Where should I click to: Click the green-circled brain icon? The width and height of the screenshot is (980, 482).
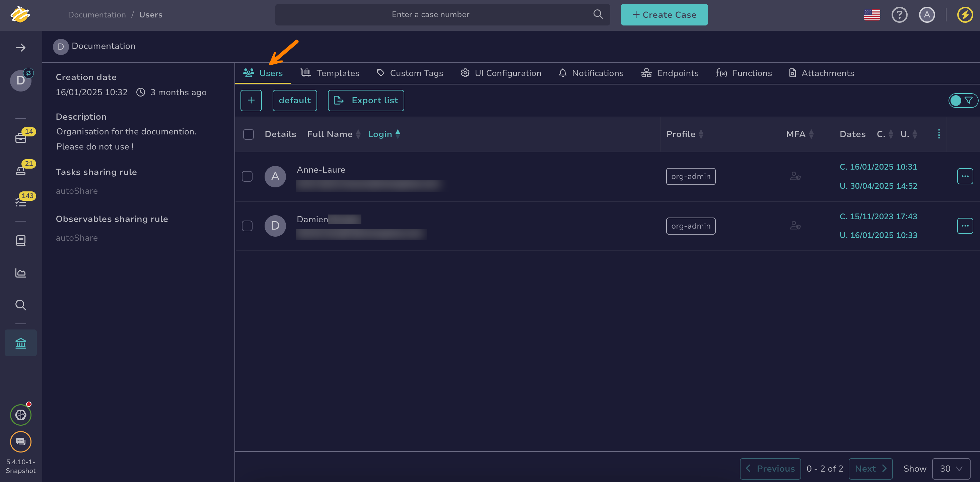20,415
